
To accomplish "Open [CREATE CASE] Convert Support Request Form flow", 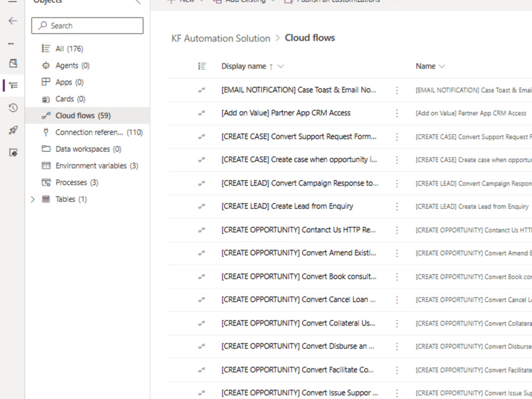I will [x=299, y=136].
